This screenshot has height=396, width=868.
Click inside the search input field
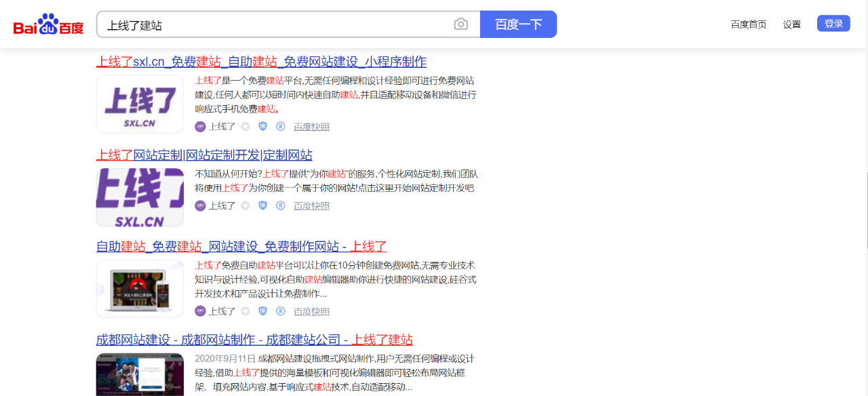(x=271, y=24)
